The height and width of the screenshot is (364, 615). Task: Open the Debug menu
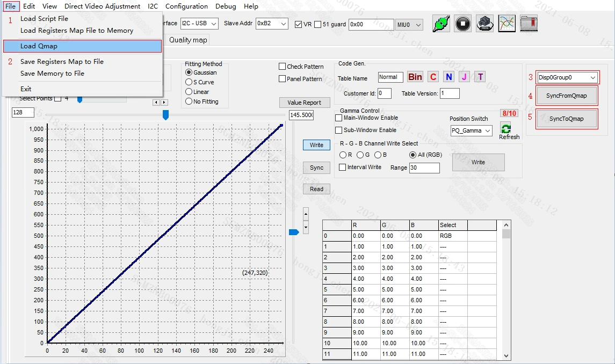[x=226, y=6]
